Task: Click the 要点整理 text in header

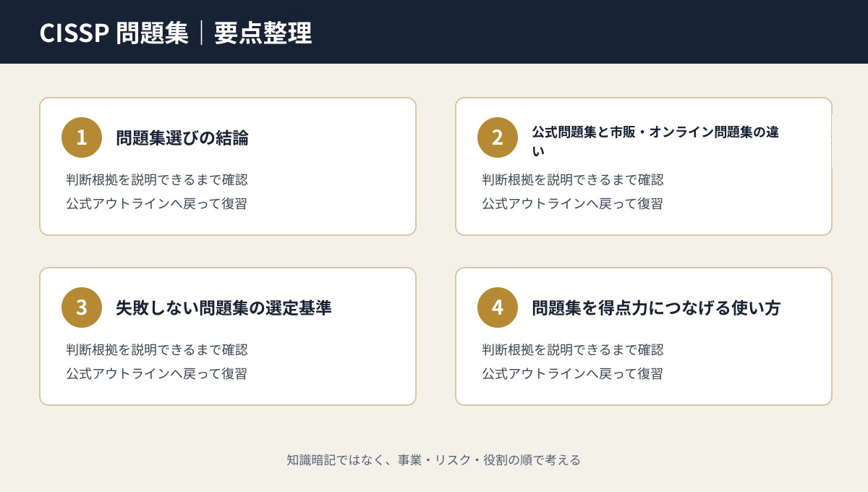Action: [263, 33]
